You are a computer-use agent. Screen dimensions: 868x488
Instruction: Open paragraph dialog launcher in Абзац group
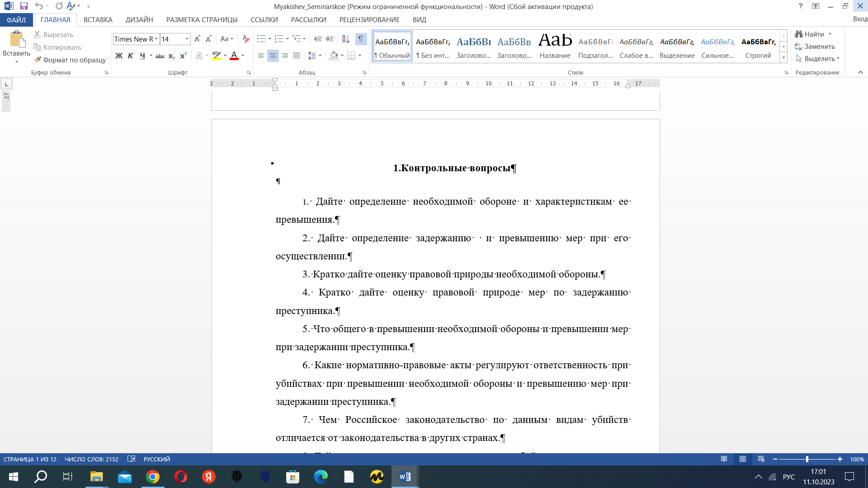364,73
